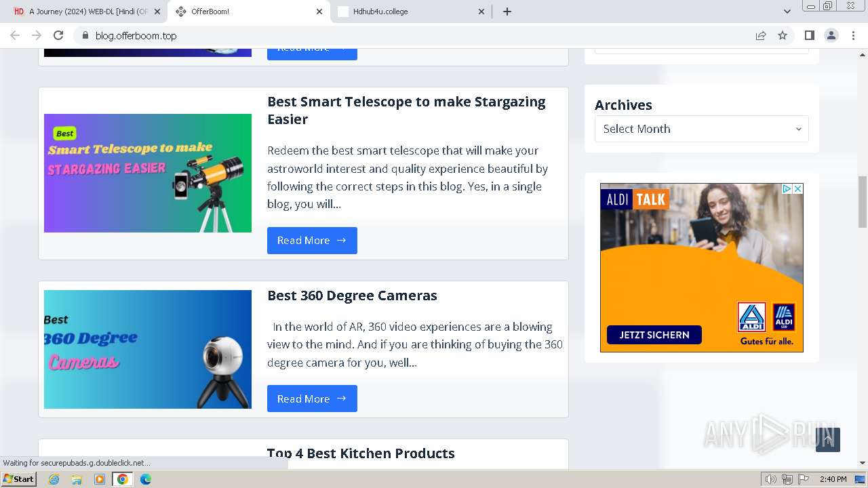Click the 360 Degree Cameras thumbnail
Viewport: 868px width, 488px height.
pos(148,349)
